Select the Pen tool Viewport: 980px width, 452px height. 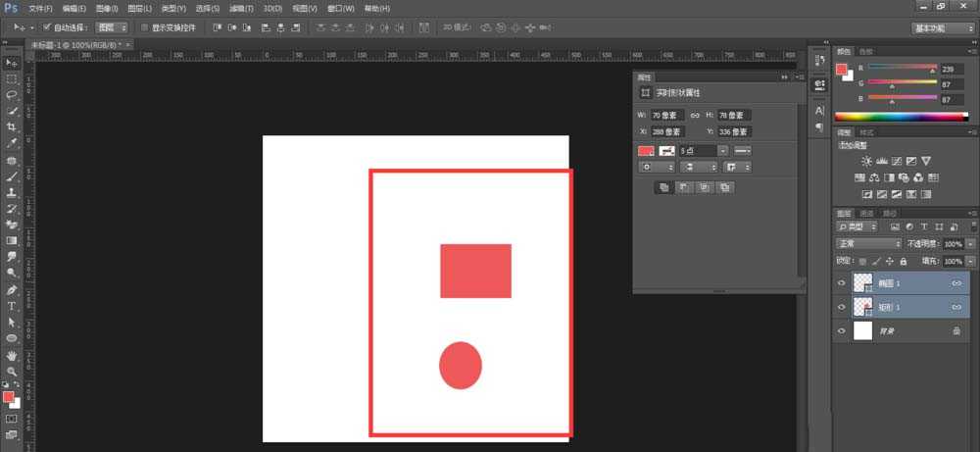tap(12, 290)
